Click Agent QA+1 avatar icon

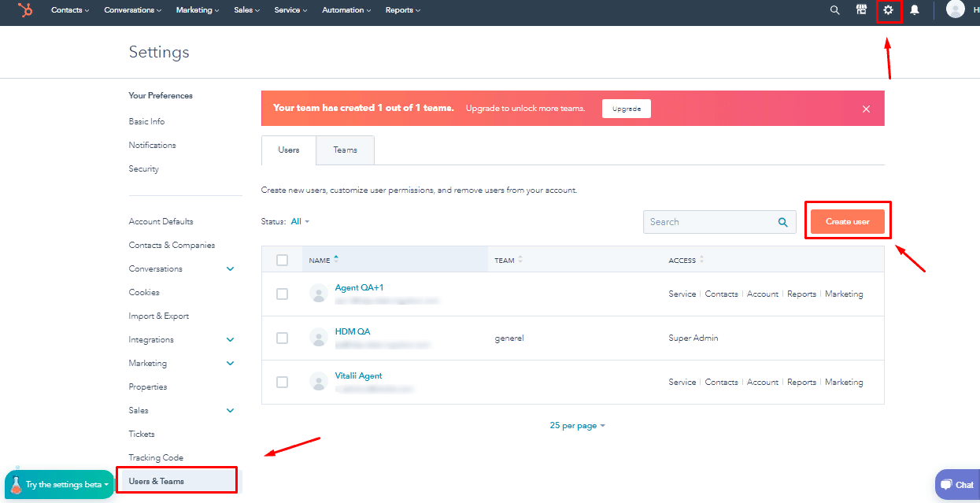click(x=319, y=294)
